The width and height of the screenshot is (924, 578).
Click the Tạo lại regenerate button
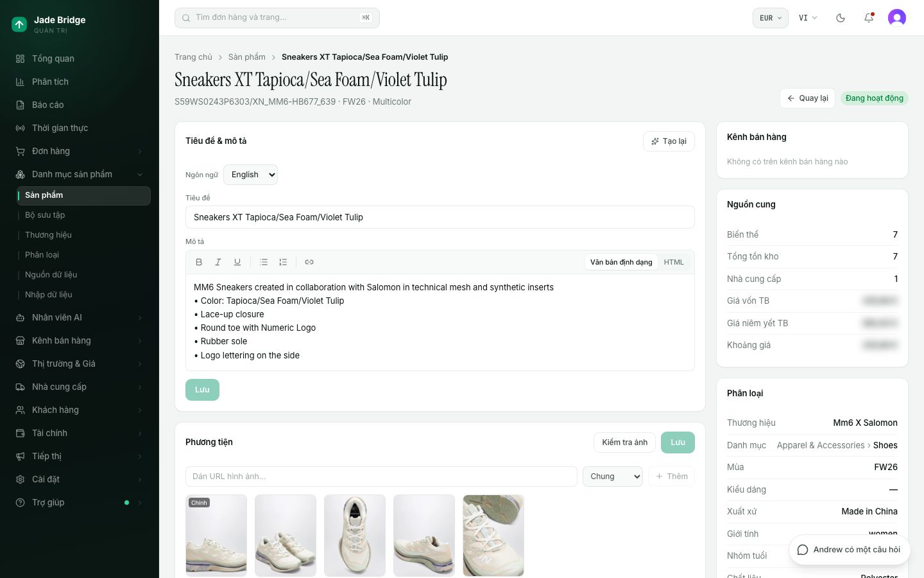tap(669, 141)
